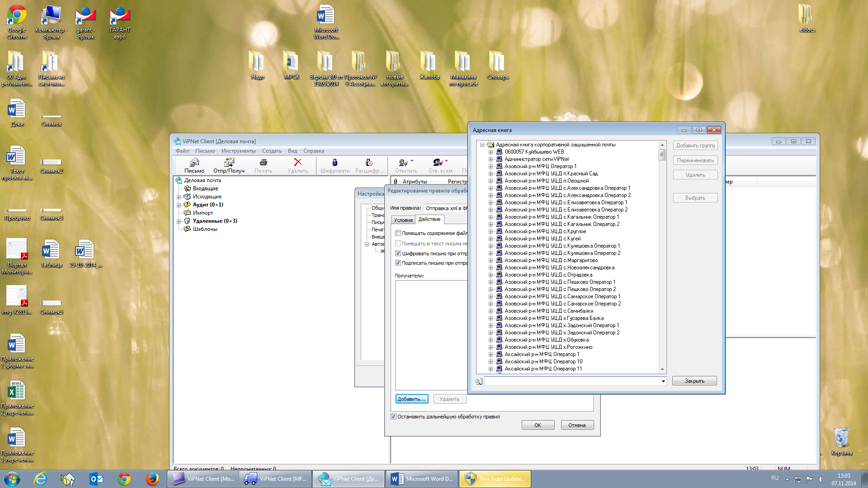Expand the Исходящие folder in mail tree
Screen dimensions: 868x488
point(179,197)
